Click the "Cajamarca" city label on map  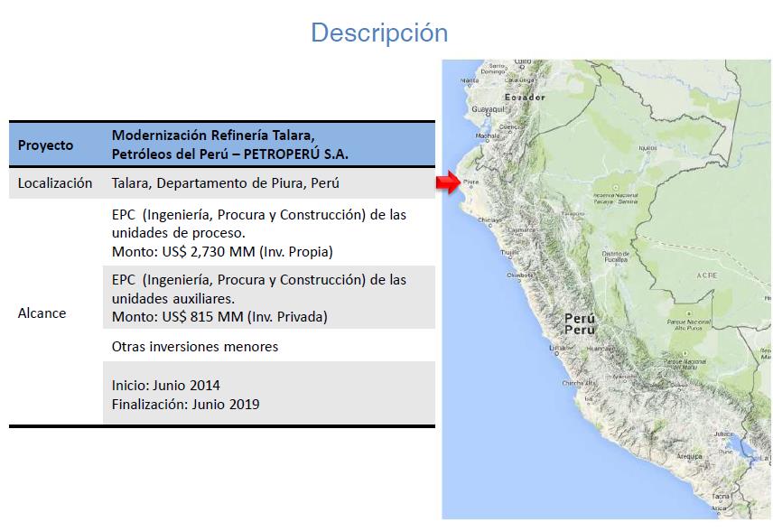coord(521,229)
